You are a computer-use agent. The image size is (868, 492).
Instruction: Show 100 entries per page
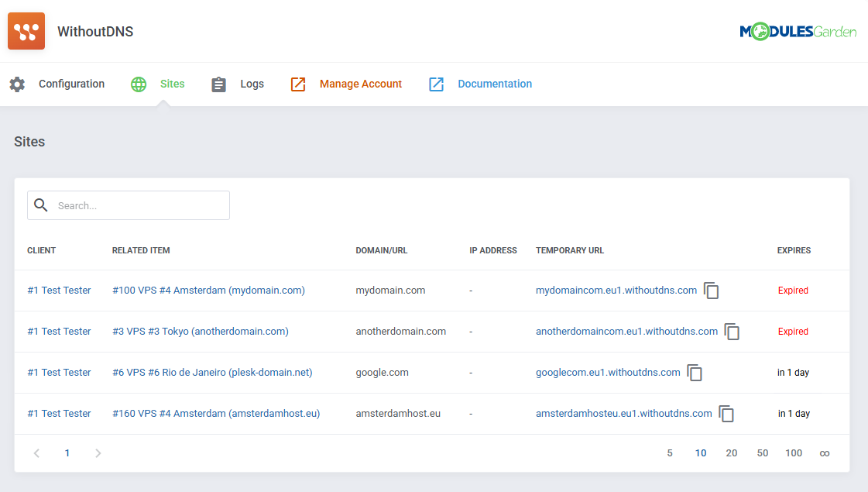click(794, 453)
